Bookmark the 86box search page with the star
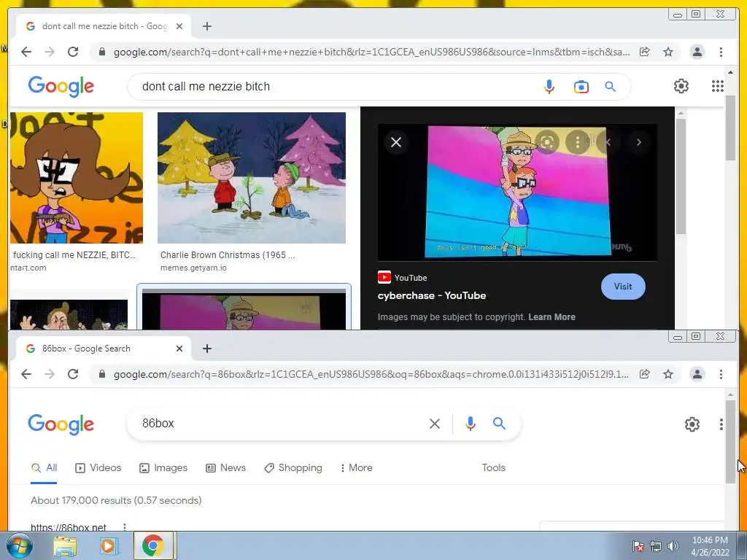The height and width of the screenshot is (560, 747). click(x=668, y=374)
